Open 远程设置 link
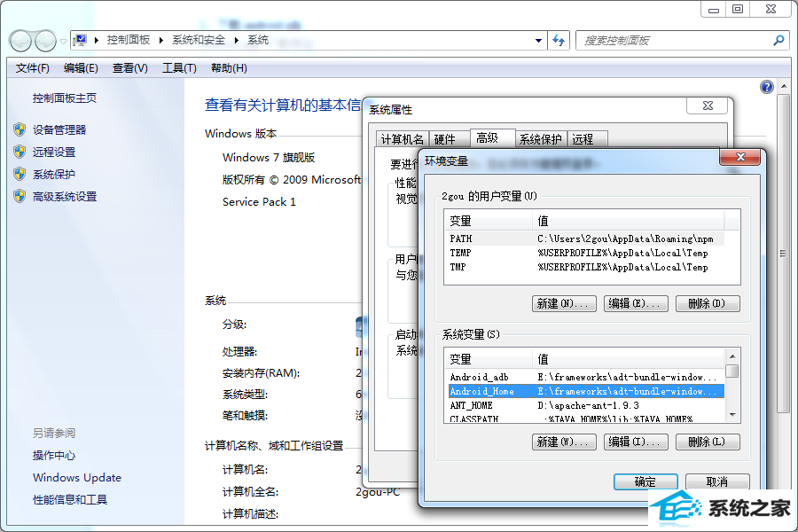The image size is (798, 532). coord(54,153)
